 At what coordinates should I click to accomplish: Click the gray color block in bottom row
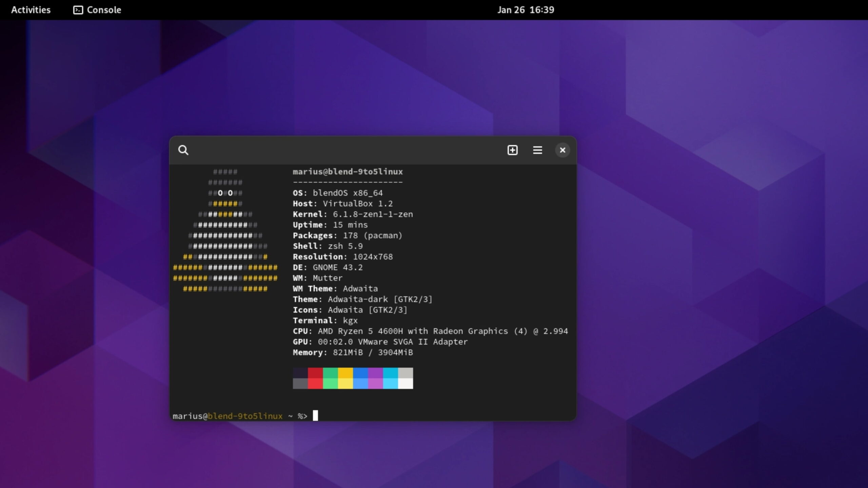[x=300, y=384]
